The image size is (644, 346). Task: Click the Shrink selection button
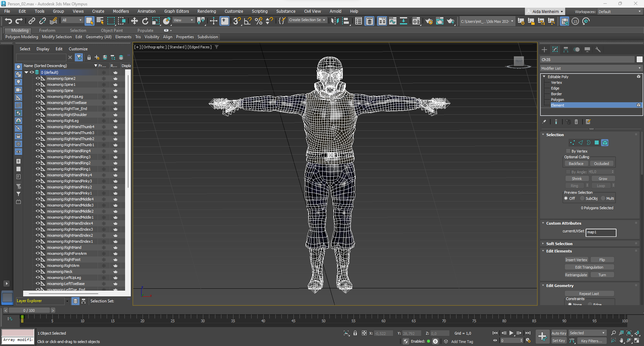point(577,179)
